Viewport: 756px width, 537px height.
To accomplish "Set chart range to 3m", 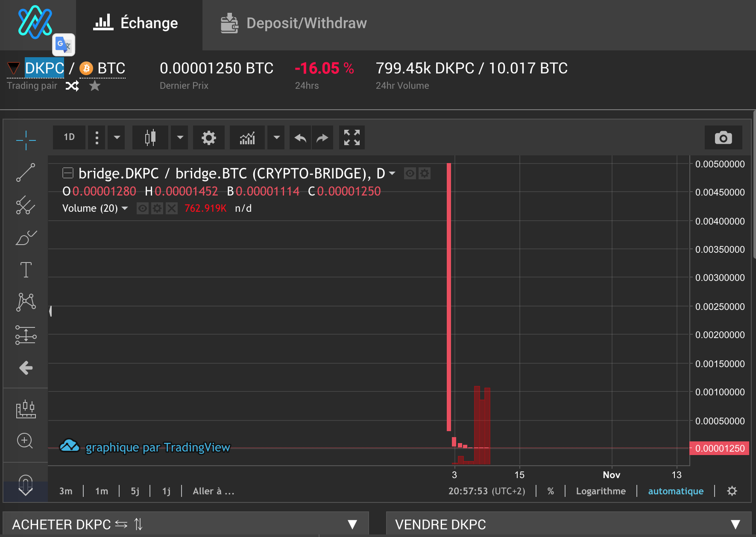I will coord(66,491).
